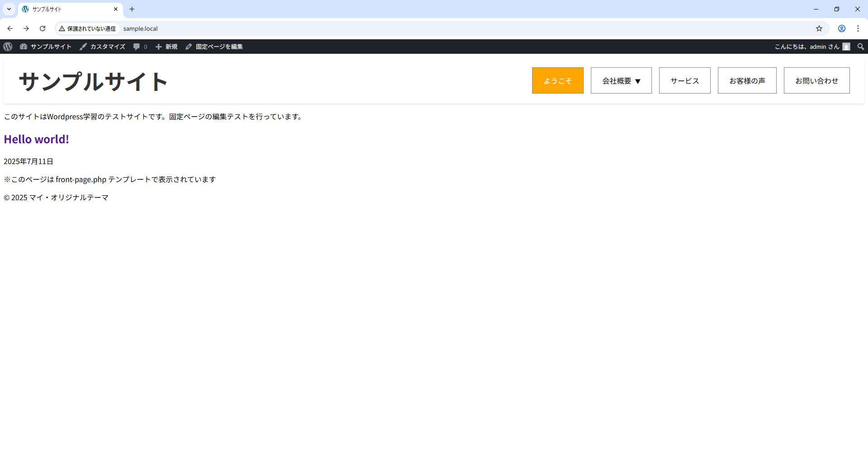Open the tab search dropdown arrow
Screen dimensions: 868x470
pyautogui.click(x=9, y=9)
